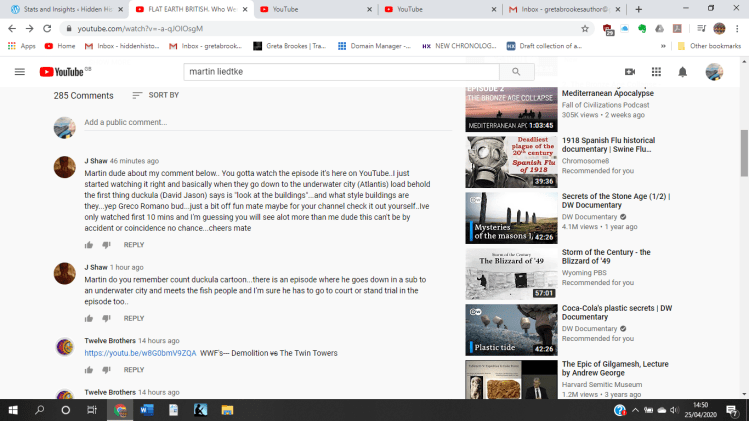Dislike J Shaw's 1 hour ago comment
749x421 pixels.
point(107,318)
